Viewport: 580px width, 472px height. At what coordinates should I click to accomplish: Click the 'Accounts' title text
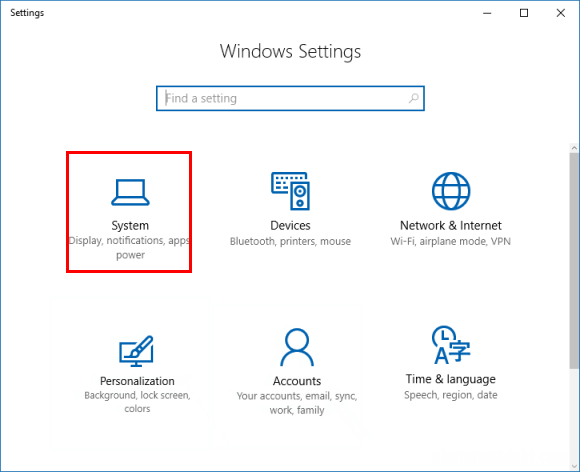tap(297, 381)
